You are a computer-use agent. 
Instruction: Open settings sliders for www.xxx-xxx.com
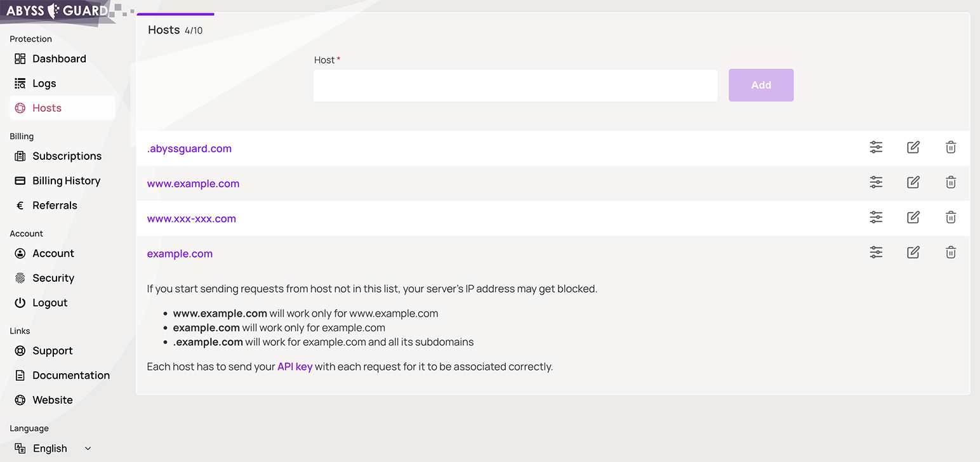click(876, 218)
